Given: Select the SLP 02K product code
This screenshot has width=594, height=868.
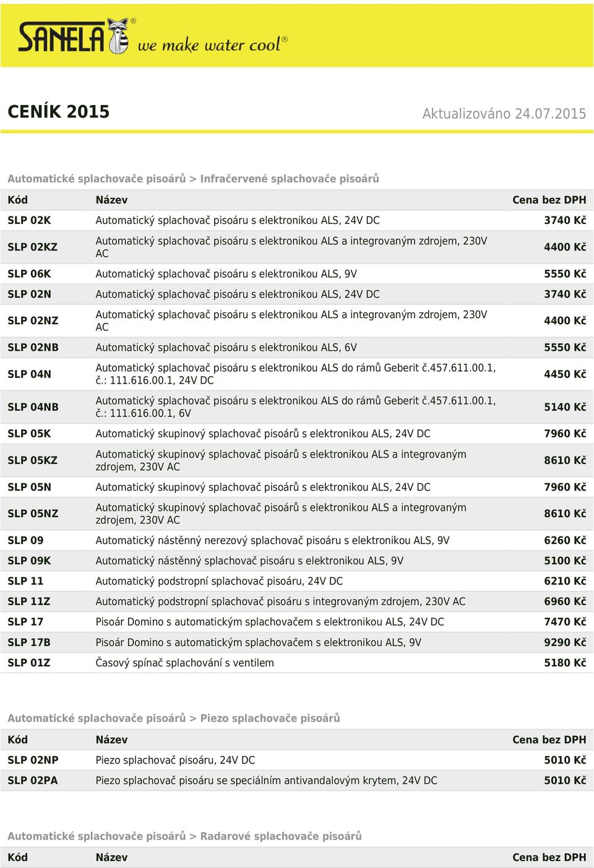Looking at the screenshot, I should coord(29,220).
